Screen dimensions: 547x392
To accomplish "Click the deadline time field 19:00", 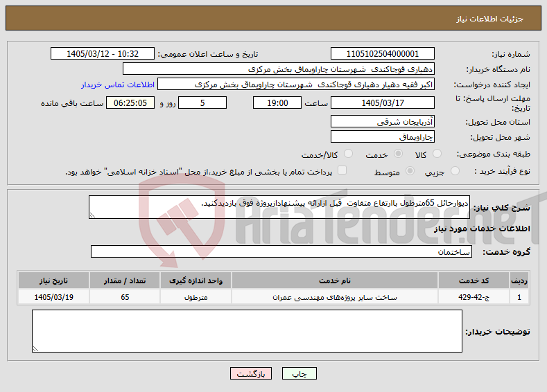I will pos(277,103).
